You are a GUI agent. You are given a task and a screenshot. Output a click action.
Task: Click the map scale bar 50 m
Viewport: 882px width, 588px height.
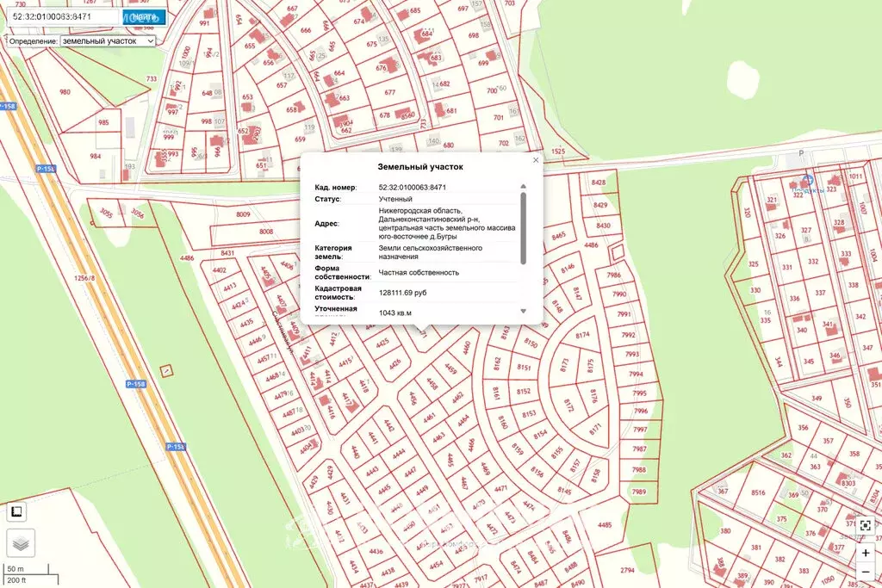tap(17, 569)
